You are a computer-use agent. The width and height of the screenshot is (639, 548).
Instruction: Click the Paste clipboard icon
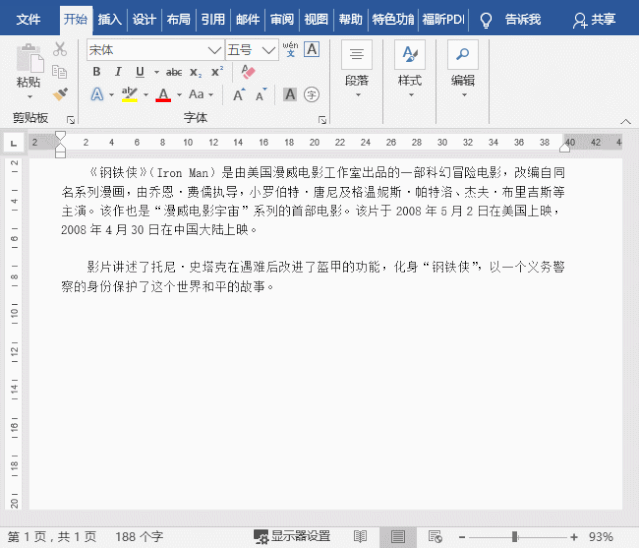click(29, 58)
